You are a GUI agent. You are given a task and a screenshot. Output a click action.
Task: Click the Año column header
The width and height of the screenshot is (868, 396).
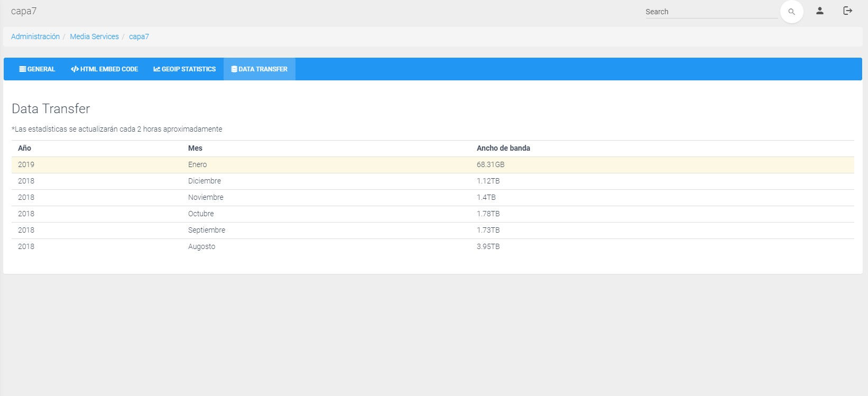(24, 148)
